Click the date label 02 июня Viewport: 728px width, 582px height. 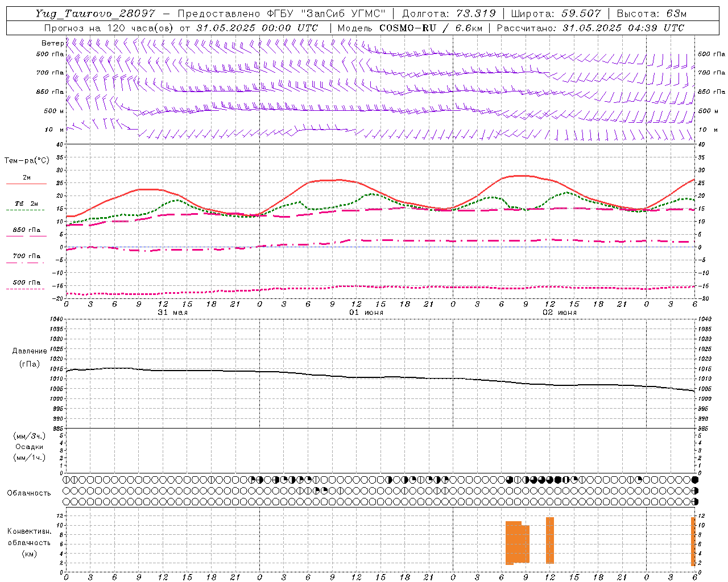(x=559, y=313)
